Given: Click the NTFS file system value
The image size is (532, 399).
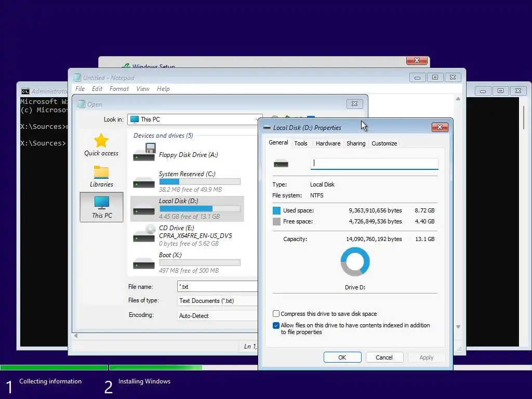Looking at the screenshot, I should [316, 195].
